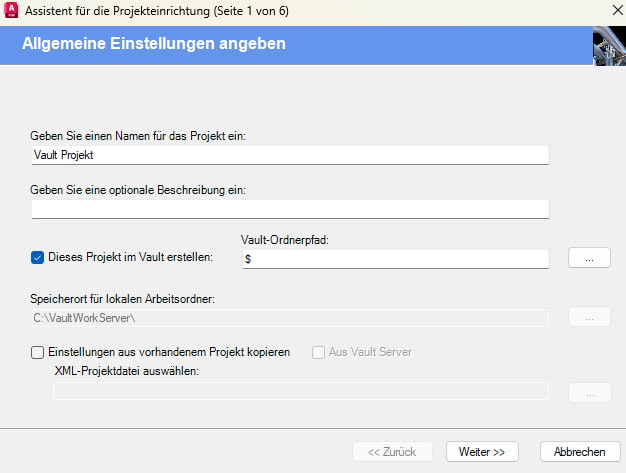Tick the Aus Vault Server checkbox
Screen dimensions: 626x473
pos(318,352)
